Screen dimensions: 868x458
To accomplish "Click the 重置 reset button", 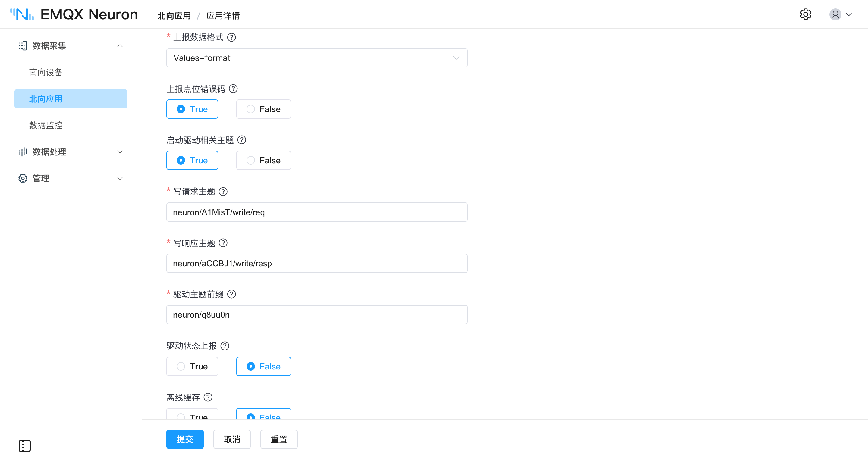I will 279,439.
